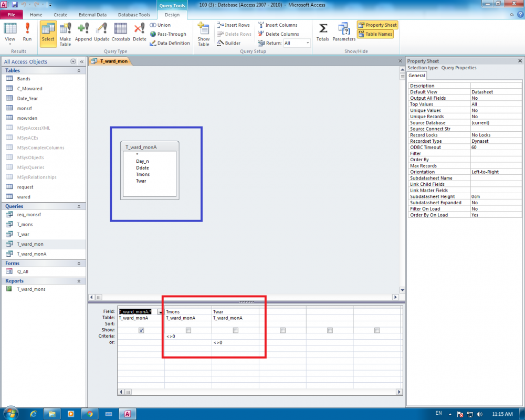The height and width of the screenshot is (420, 525).
Task: Launch Chrome from the taskbar
Action: pos(90,414)
